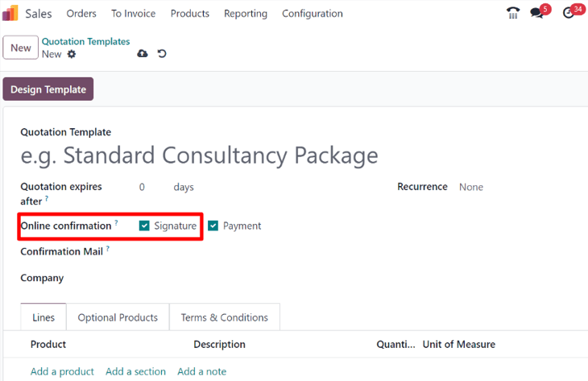Click the help tooltip next to Online confirmation
The width and height of the screenshot is (588, 381).
pos(116,223)
